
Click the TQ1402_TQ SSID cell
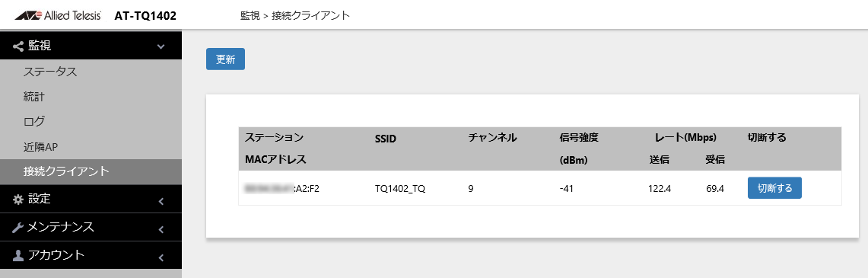click(399, 189)
